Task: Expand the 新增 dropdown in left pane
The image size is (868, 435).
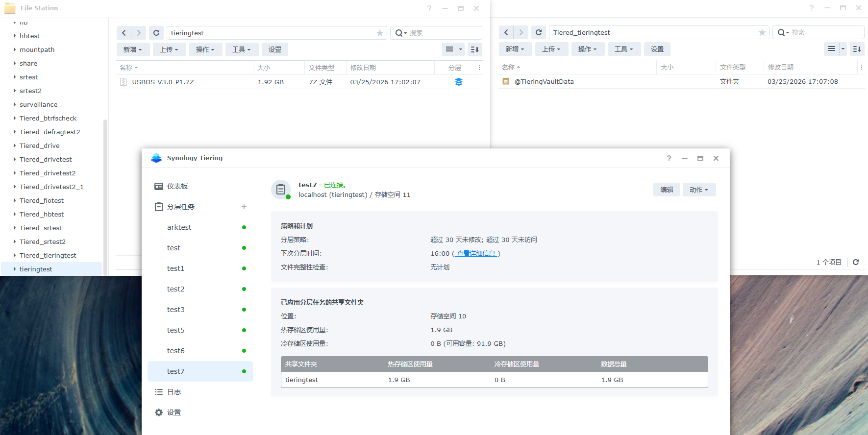Action: (132, 49)
